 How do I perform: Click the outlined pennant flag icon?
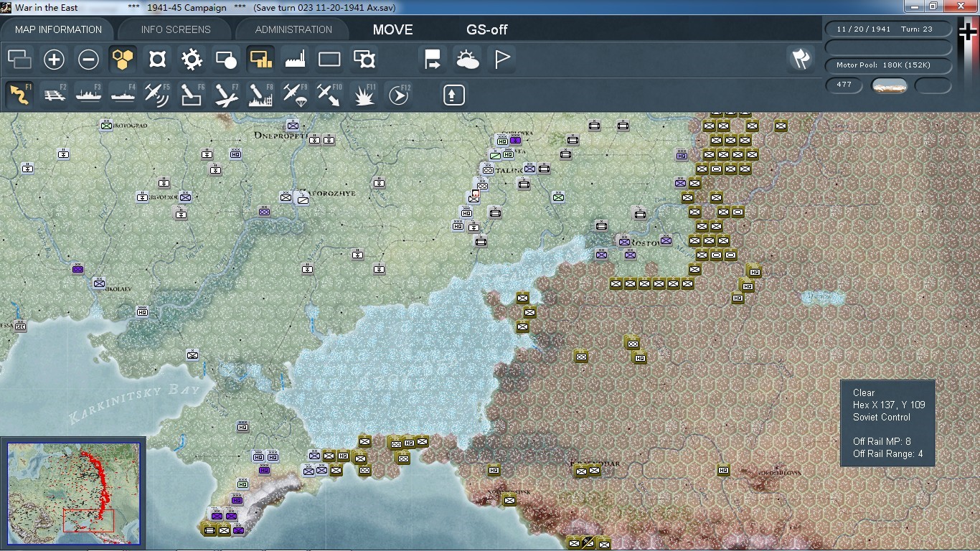[501, 59]
